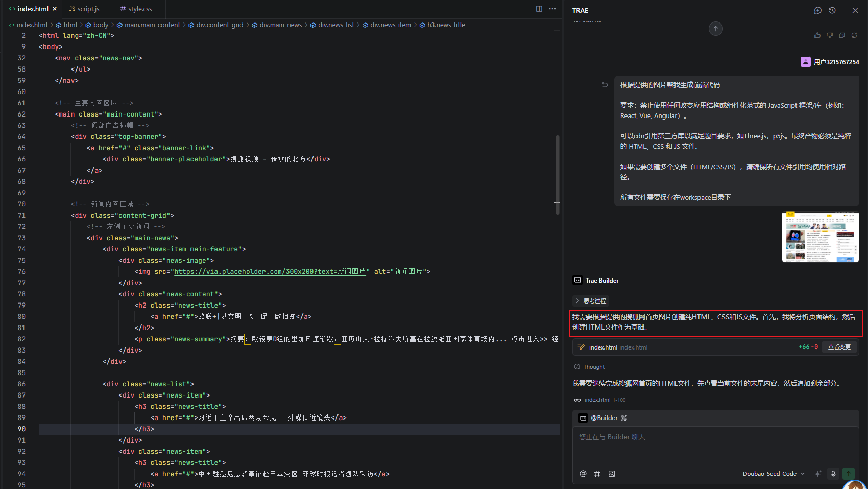The image size is (868, 489).
Task: Click the thumbs down feedback icon
Action: tap(830, 35)
